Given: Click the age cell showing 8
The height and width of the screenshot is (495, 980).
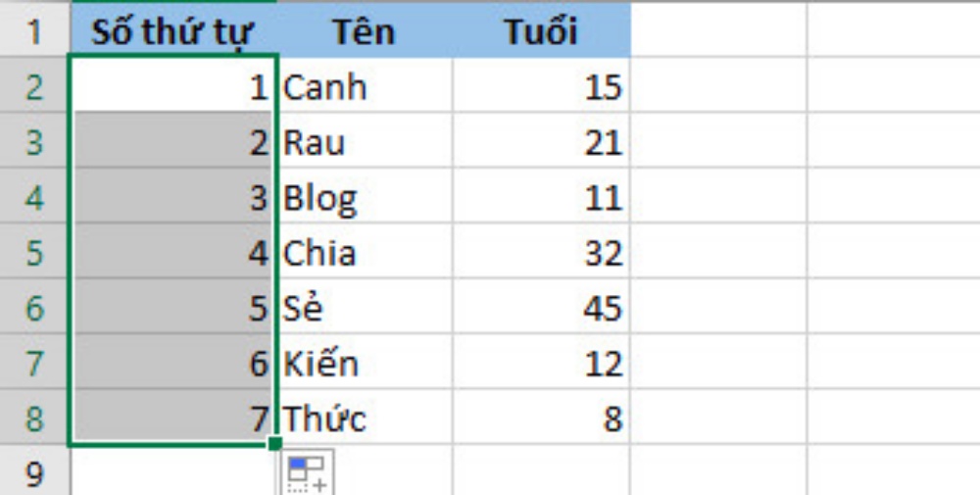Looking at the screenshot, I should pos(540,420).
